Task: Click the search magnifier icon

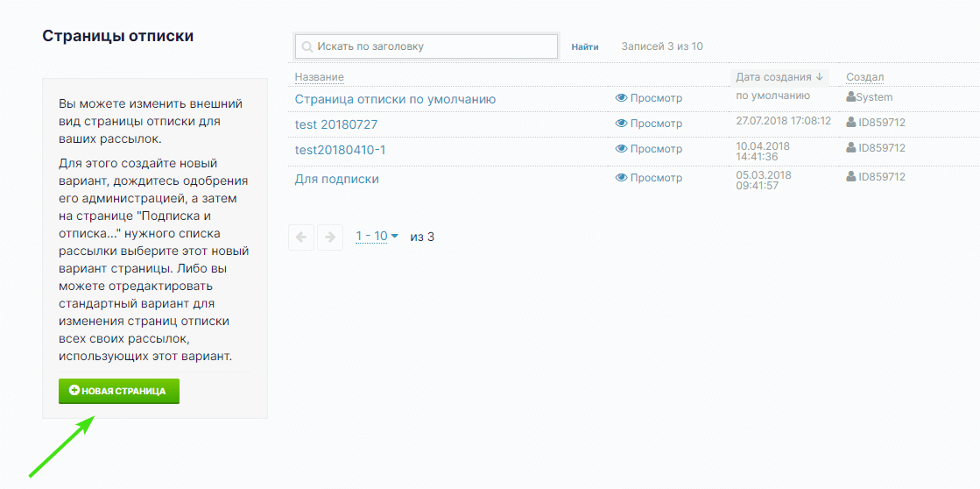Action: click(x=307, y=47)
